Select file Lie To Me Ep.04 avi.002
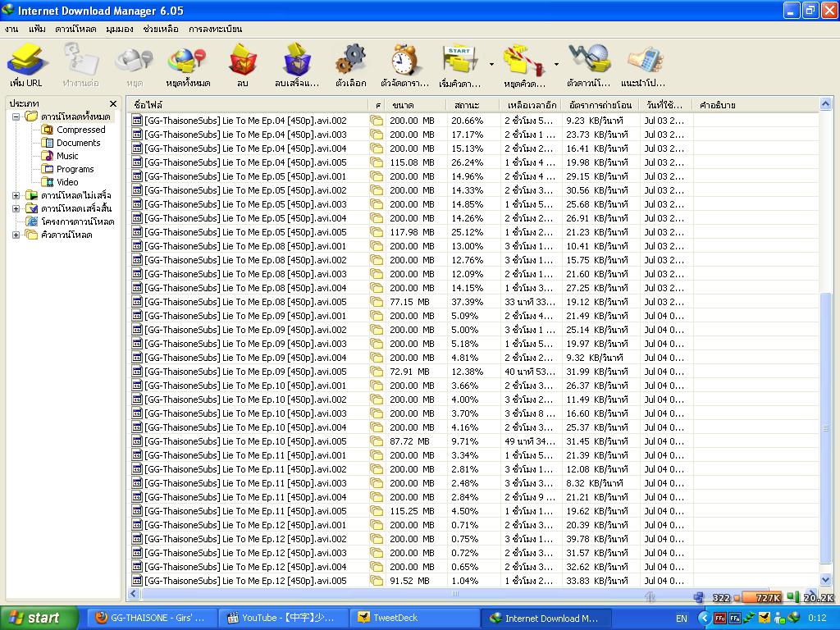 245,121
